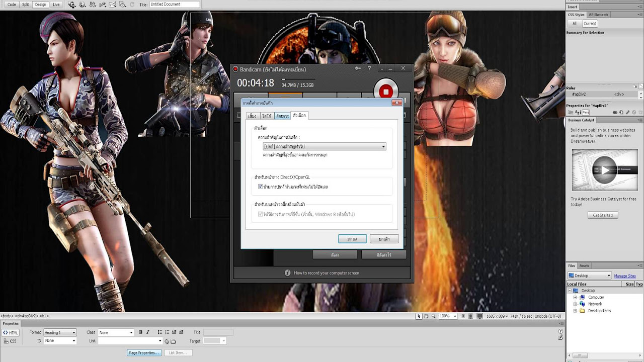The height and width of the screenshot is (362, 644).
Task: Open the Multiscreen preview icon in toolbar
Action: click(72, 5)
